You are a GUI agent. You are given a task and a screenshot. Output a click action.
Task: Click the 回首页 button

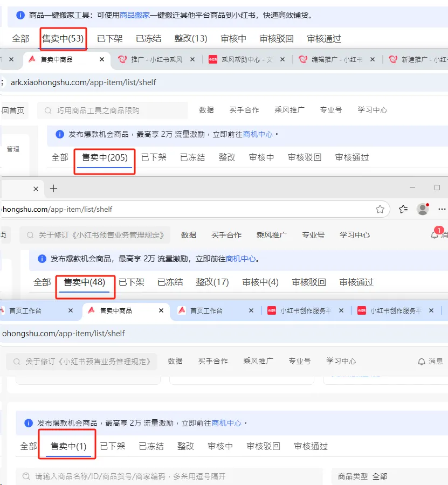(13, 110)
